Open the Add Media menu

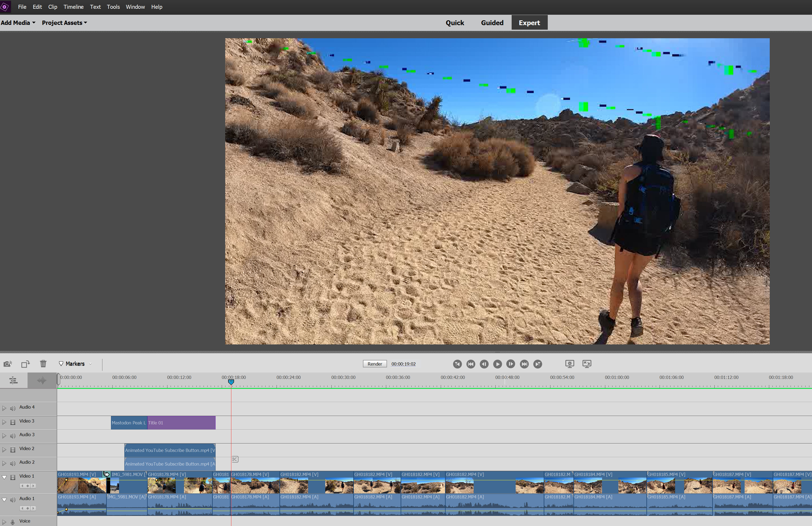[x=16, y=22]
